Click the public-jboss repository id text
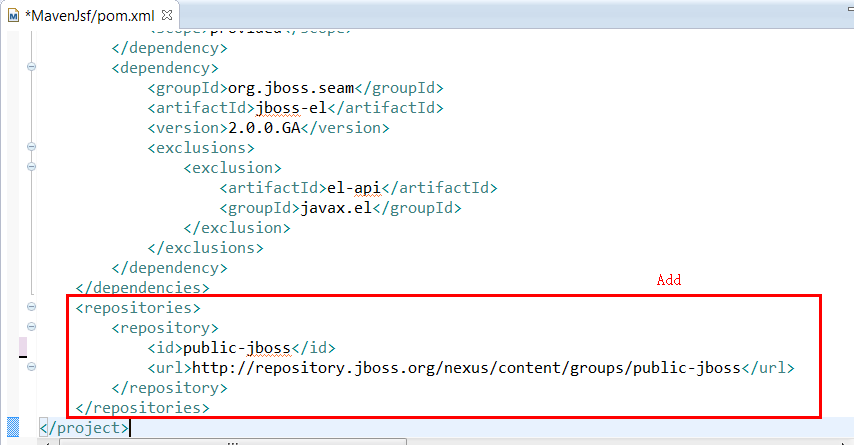The width and height of the screenshot is (854, 445). pos(237,348)
